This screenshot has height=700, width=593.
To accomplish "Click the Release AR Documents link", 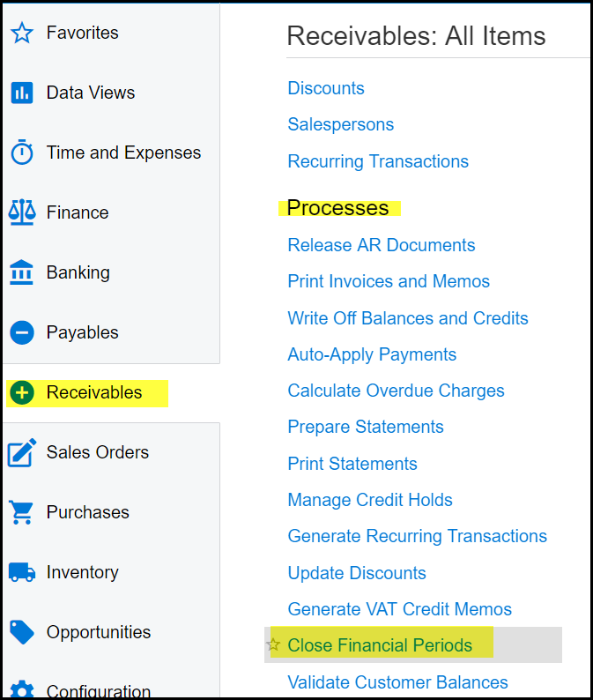I will [382, 245].
